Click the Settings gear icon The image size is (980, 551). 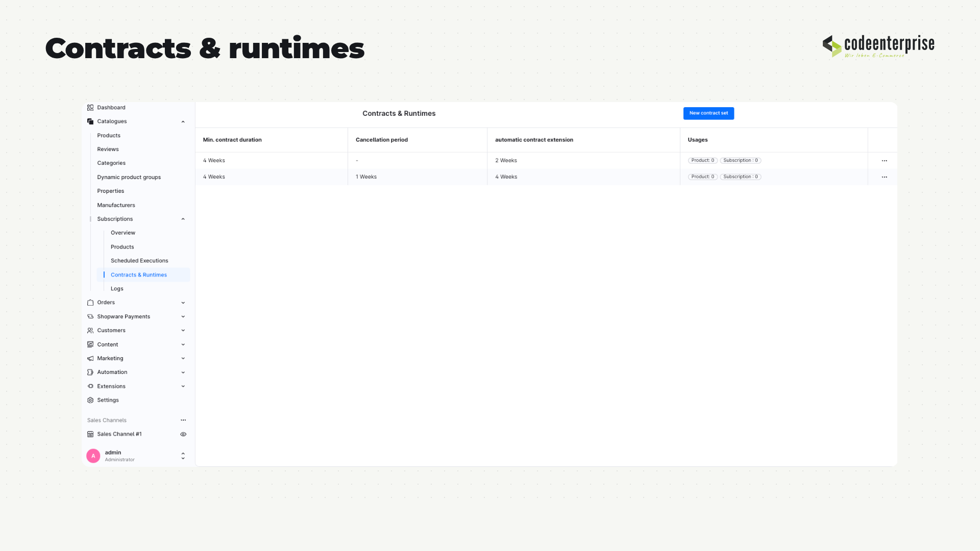coord(90,400)
